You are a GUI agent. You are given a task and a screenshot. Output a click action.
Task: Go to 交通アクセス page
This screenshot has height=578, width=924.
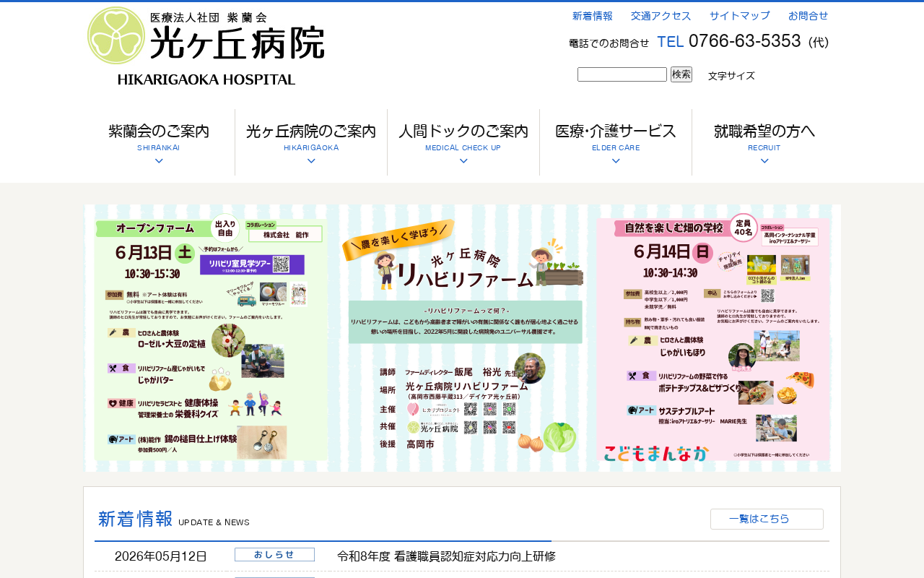[661, 16]
